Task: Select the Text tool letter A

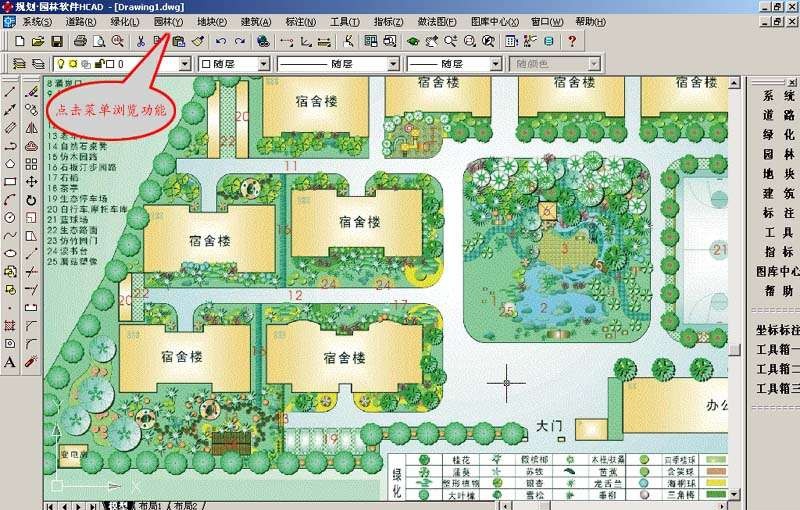Action: 10,362
